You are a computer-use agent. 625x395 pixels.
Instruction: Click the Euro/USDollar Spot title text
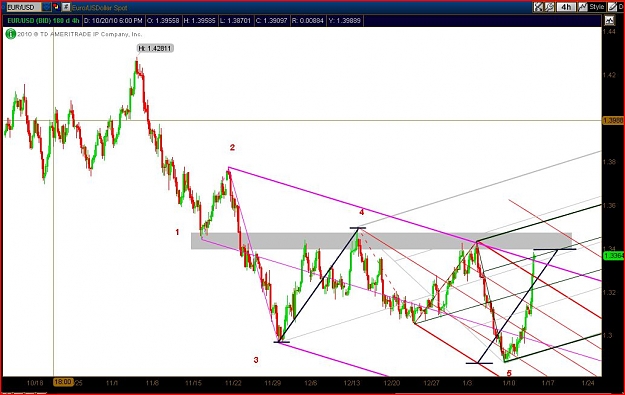click(x=100, y=7)
